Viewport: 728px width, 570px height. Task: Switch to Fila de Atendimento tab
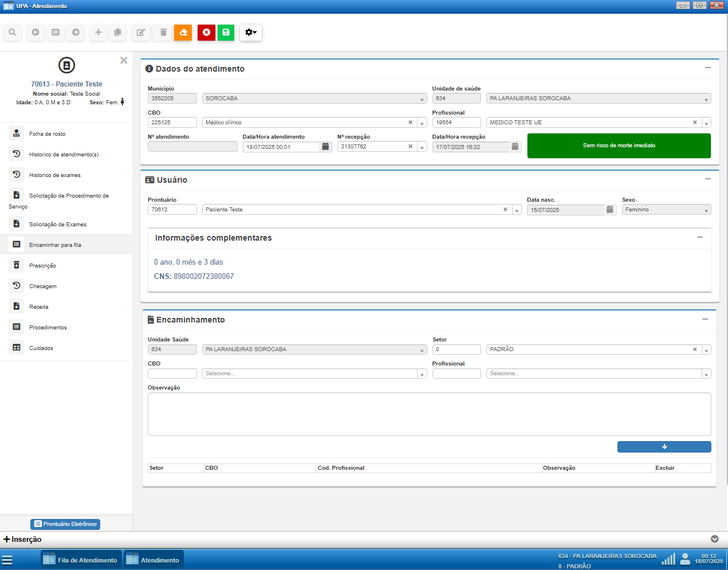click(81, 560)
